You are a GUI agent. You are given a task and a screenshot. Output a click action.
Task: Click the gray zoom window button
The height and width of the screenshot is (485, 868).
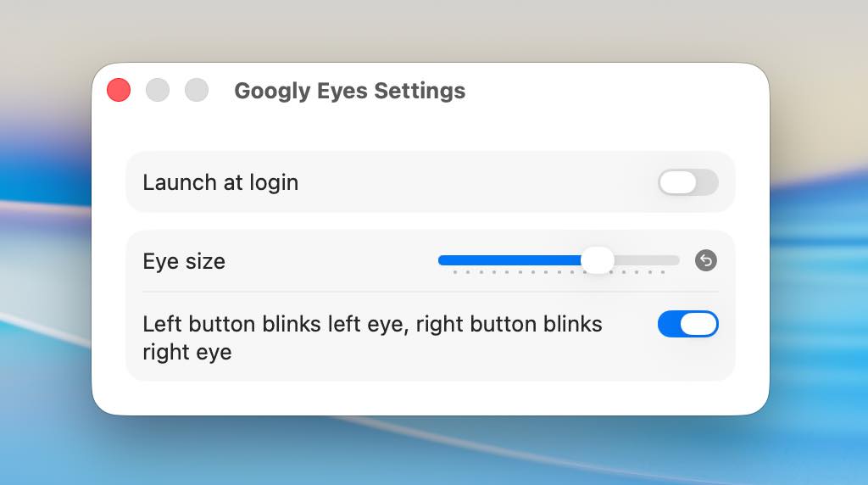click(x=197, y=90)
